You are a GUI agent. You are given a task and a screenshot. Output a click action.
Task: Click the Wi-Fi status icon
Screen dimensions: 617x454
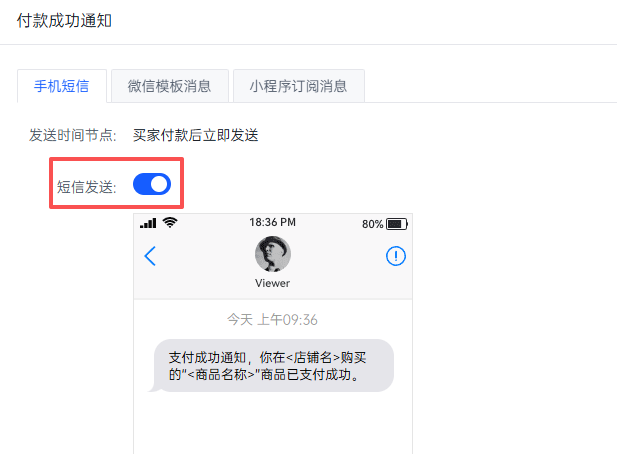[170, 222]
